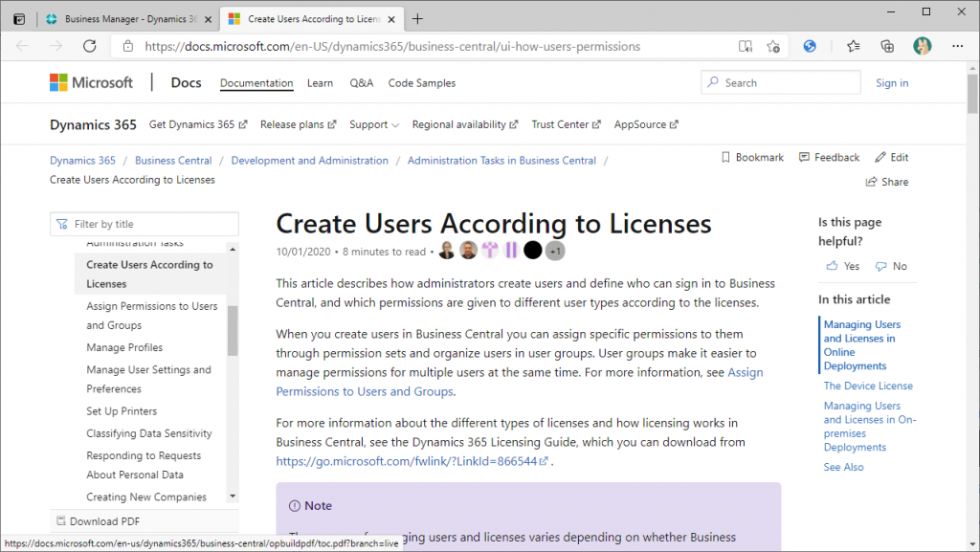Click the browser profile avatar

[922, 46]
